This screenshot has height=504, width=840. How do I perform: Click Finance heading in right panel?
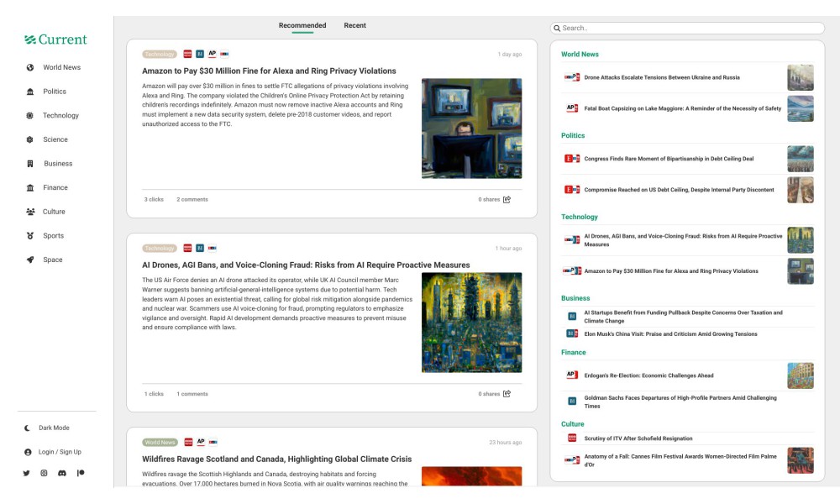click(573, 353)
